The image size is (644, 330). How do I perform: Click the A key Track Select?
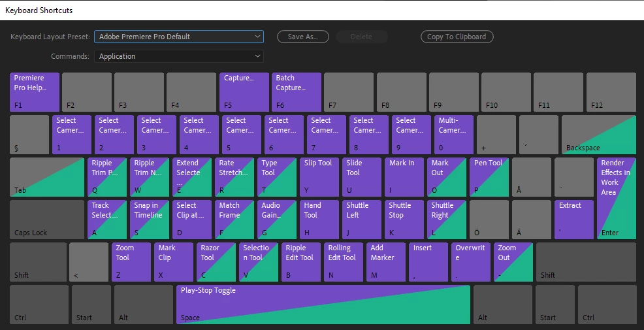107,220
